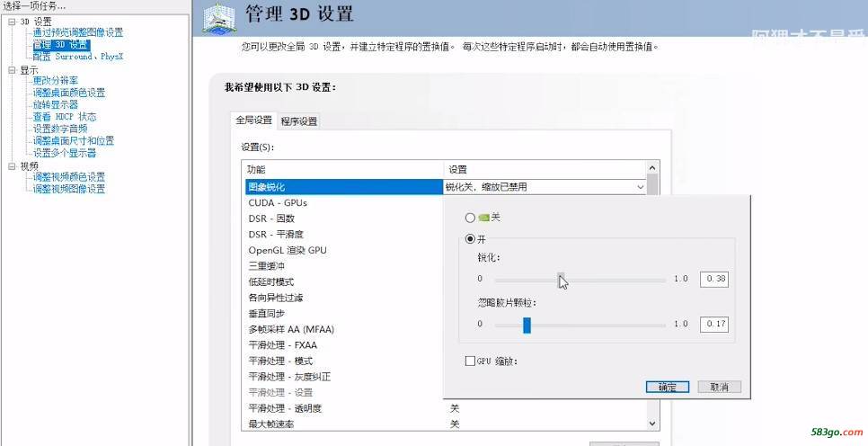Select the DSR - 因数 row

pyautogui.click(x=343, y=219)
